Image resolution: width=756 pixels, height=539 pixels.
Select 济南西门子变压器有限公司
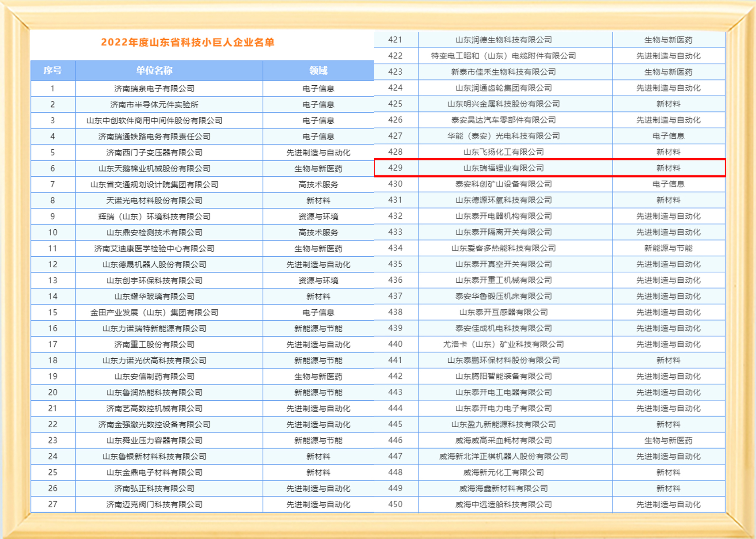tap(154, 152)
